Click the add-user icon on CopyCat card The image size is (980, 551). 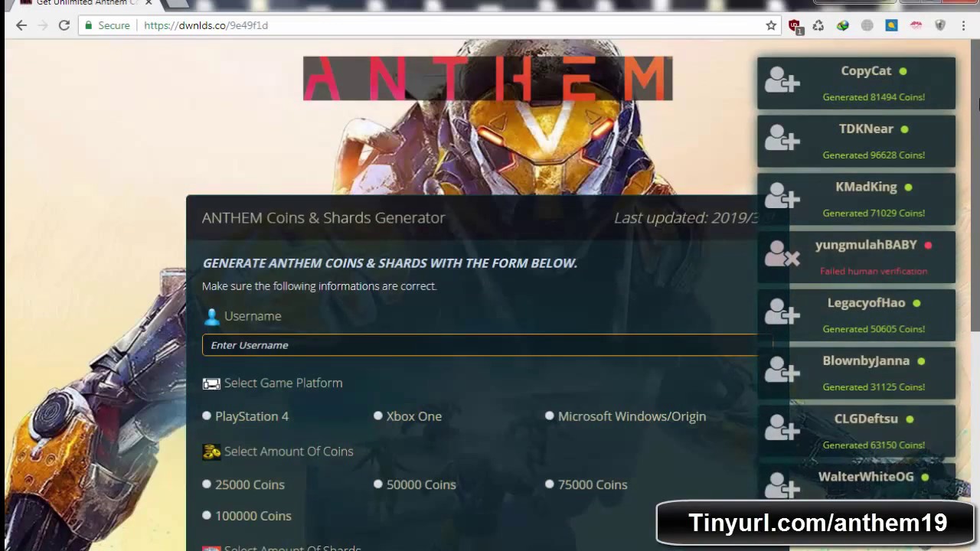coord(782,80)
